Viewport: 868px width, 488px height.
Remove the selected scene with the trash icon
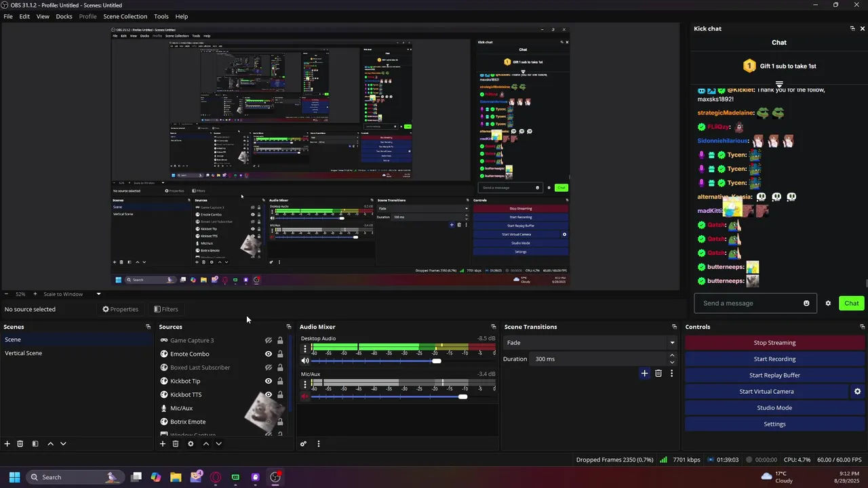pos(20,444)
